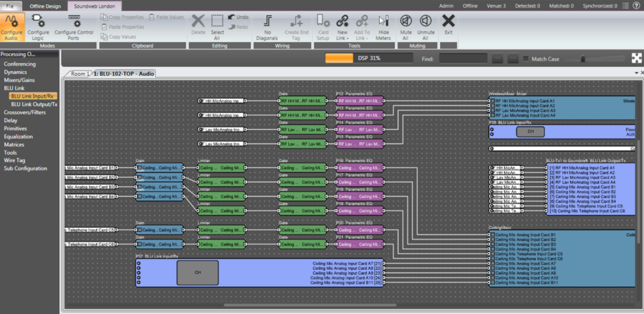Viewport: 644px width, 314px height.
Task: Collapse BLU Link category
Action: [x=15, y=88]
